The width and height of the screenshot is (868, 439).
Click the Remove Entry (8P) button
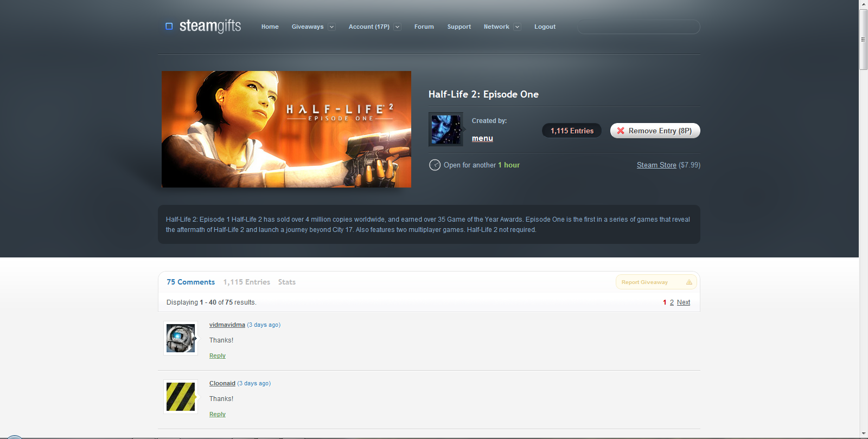click(x=655, y=131)
